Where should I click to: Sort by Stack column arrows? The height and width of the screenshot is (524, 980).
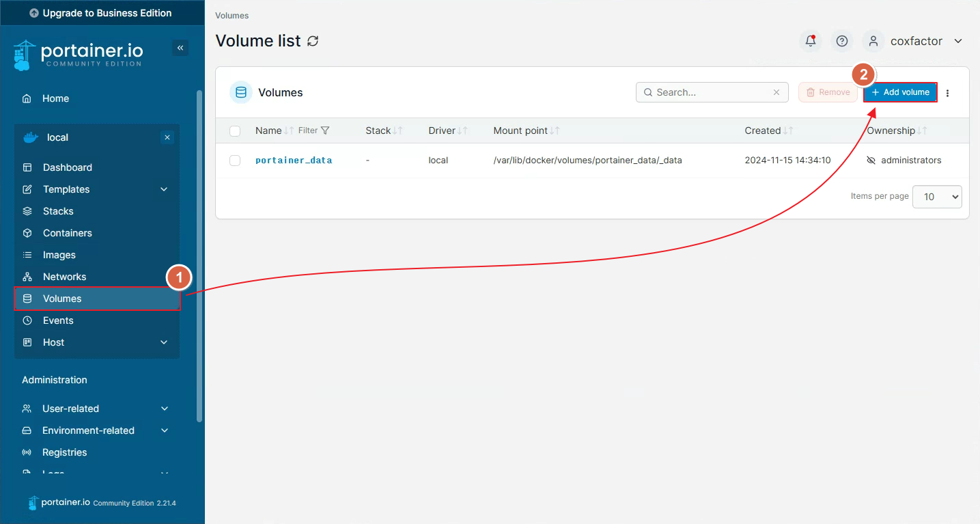point(398,130)
